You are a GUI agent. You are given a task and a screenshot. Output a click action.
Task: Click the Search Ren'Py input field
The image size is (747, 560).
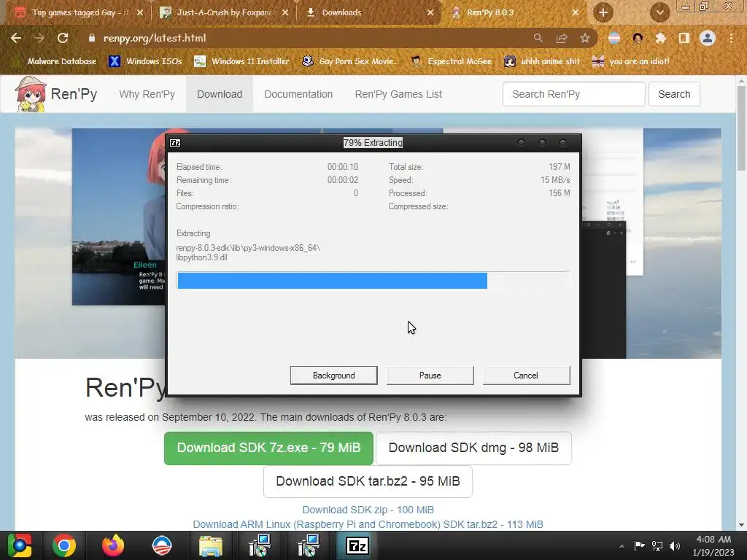click(x=573, y=94)
